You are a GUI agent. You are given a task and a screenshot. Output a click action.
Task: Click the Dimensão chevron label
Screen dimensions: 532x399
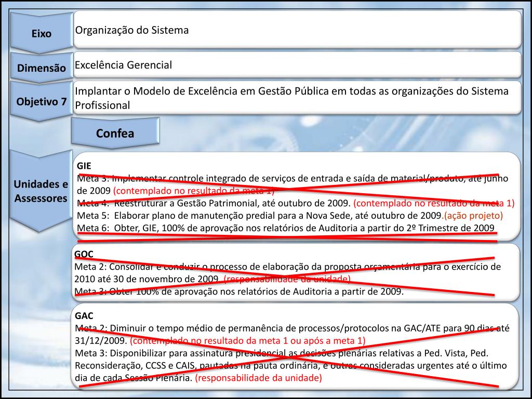[x=42, y=68]
